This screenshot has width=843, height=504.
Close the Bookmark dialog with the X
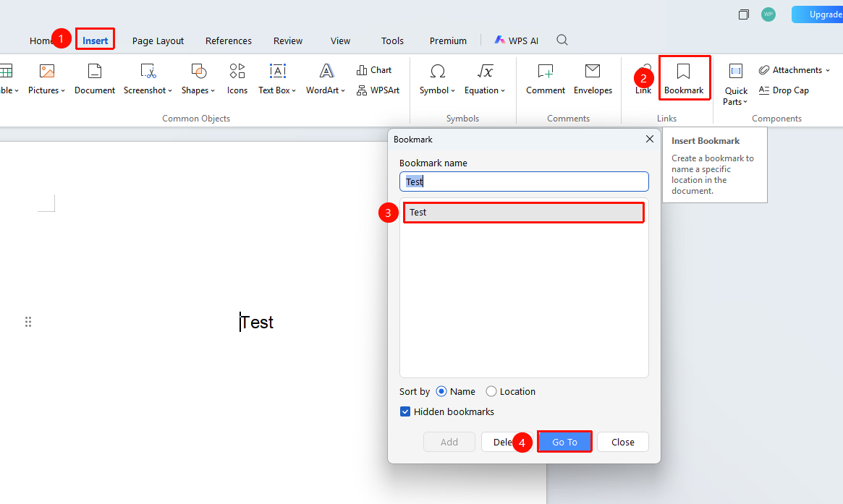coord(650,139)
